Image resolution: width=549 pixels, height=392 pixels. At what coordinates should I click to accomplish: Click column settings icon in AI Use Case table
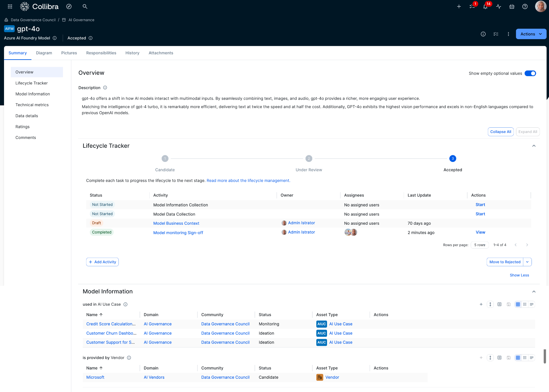499,304
